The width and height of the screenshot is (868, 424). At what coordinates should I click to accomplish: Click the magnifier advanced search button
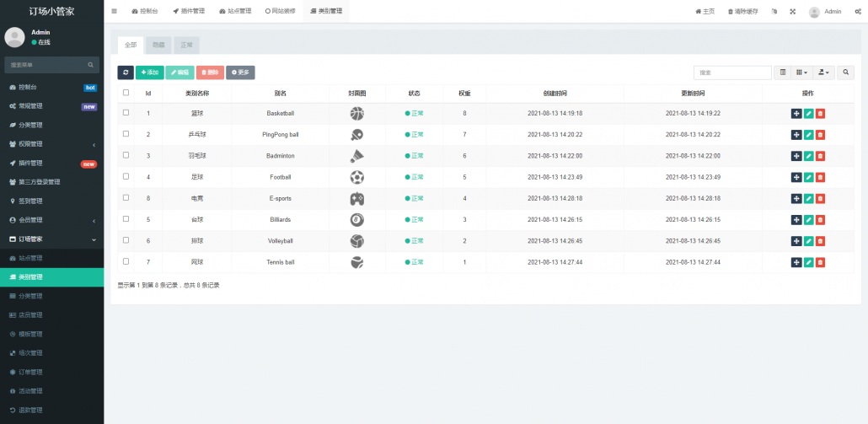click(x=845, y=73)
